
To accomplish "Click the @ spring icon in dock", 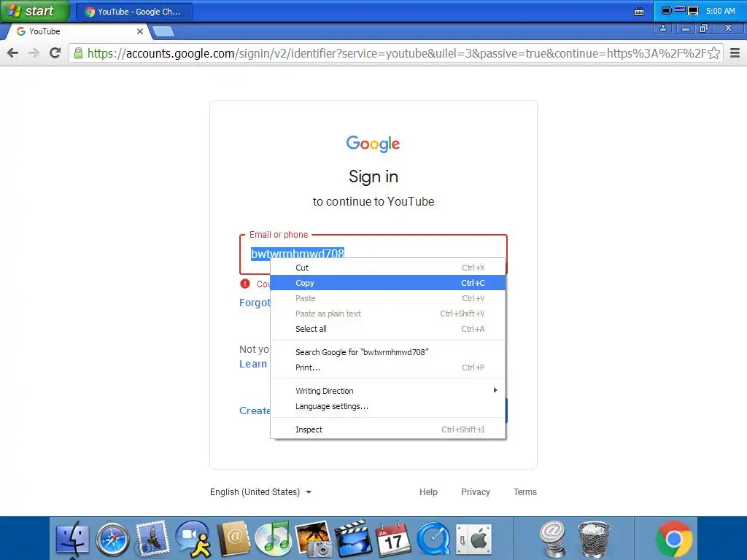I will coord(553,539).
